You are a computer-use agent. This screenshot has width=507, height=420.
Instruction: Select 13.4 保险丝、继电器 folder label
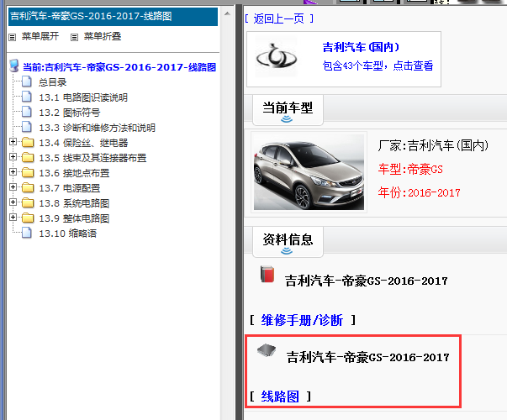point(83,143)
